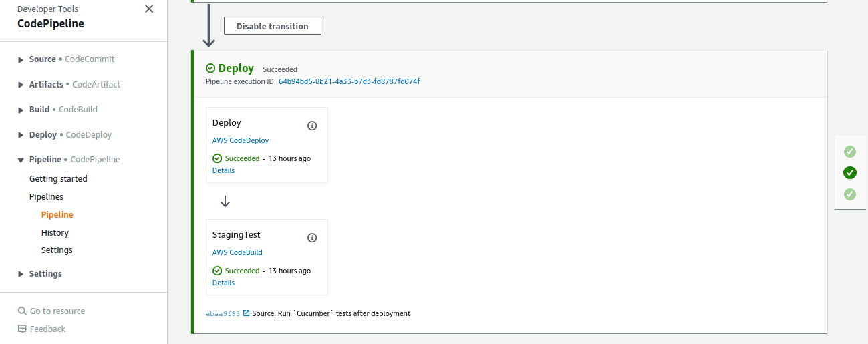Open the AWS CodeDeploy provider link
Viewport: 868px width, 344px height.
pos(241,140)
